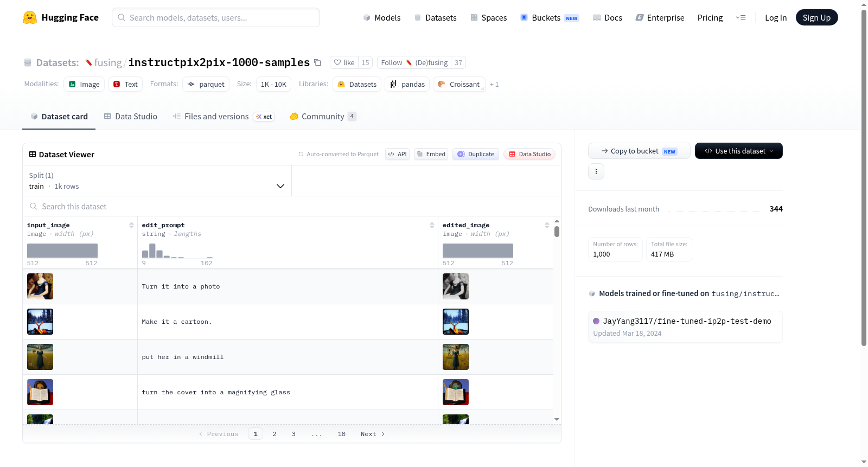Click the like count 15
Viewport: 868px width, 467px height.
(x=365, y=62)
